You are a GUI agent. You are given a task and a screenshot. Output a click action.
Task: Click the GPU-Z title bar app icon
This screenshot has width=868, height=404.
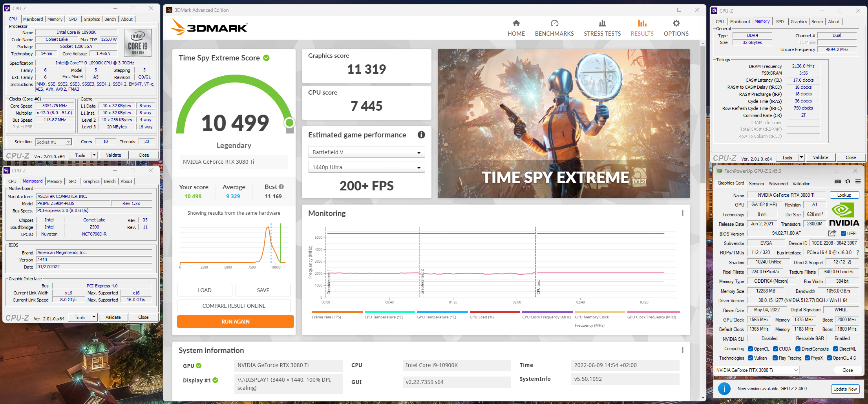(719, 171)
